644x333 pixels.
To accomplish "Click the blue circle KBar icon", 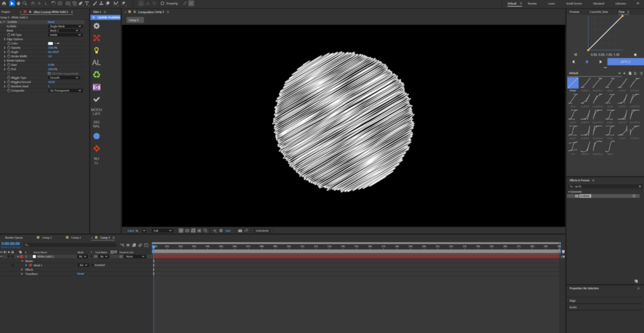I will coord(96,136).
